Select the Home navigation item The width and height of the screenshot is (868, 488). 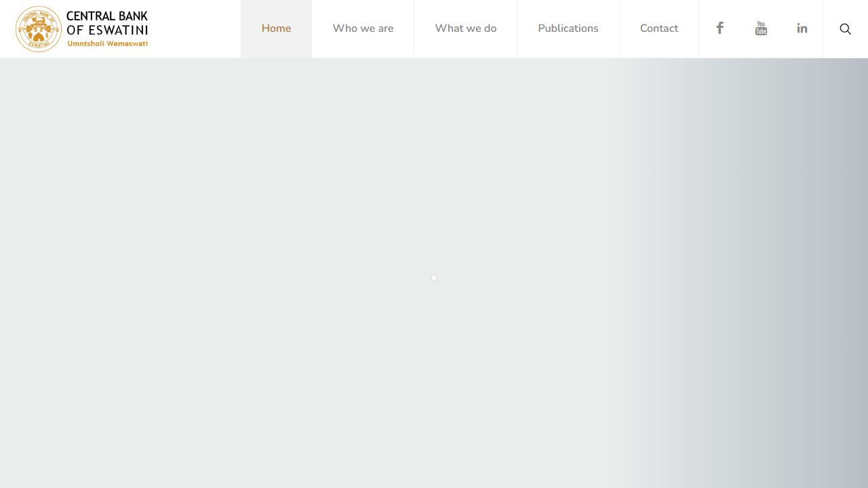(276, 28)
